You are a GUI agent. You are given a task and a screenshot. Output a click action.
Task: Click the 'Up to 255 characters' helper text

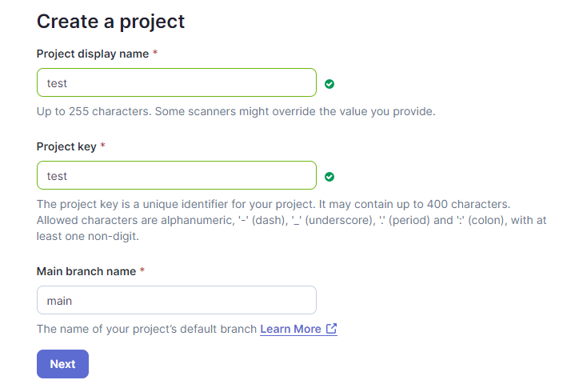pyautogui.click(x=236, y=111)
